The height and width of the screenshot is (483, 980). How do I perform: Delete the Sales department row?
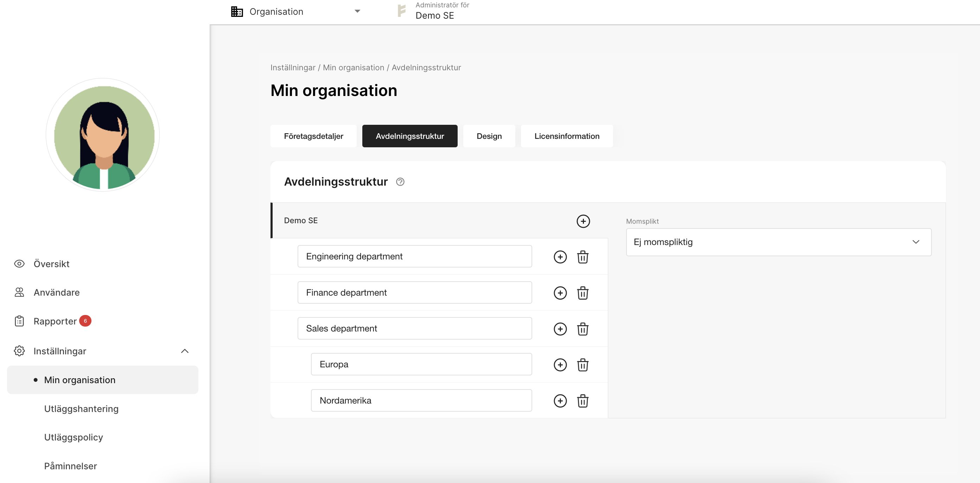pos(583,329)
